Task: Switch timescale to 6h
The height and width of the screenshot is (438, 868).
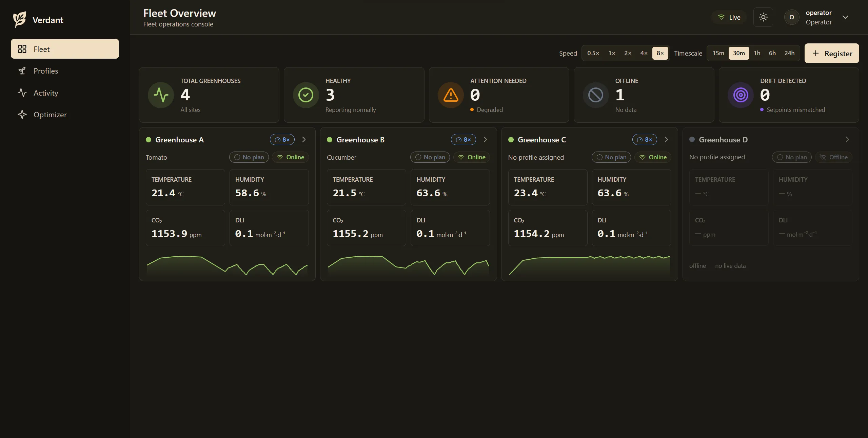Action: coord(772,53)
